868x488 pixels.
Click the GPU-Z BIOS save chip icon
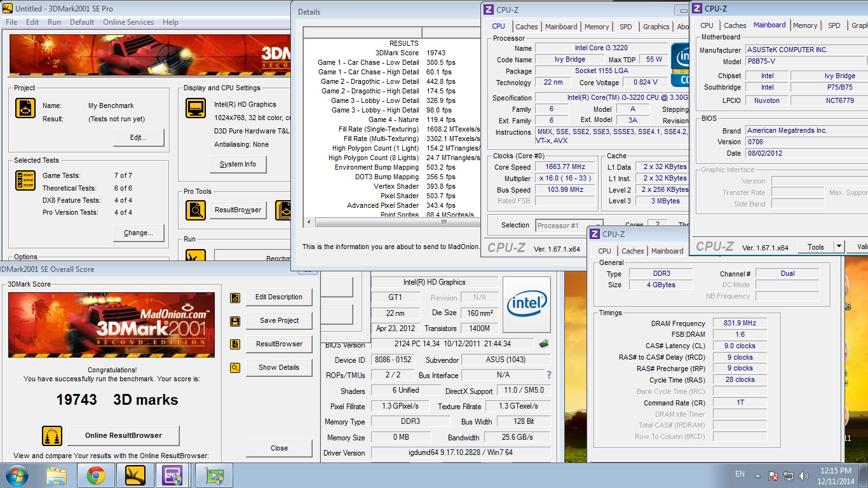pos(544,344)
